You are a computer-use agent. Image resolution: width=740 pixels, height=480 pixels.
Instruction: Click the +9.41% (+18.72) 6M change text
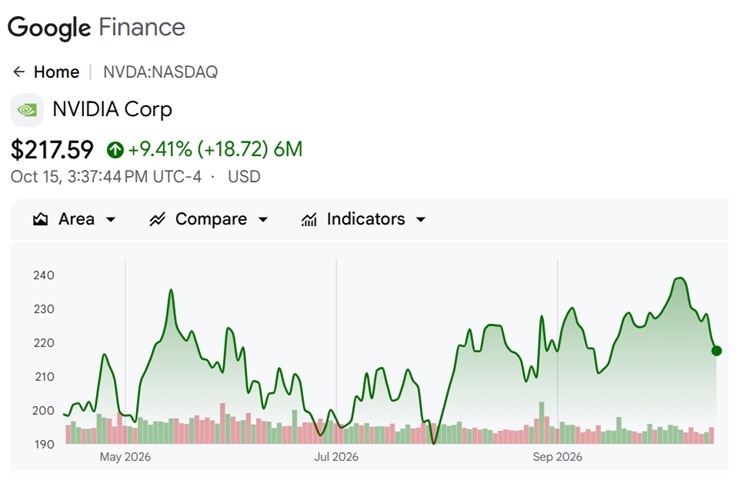coord(215,149)
